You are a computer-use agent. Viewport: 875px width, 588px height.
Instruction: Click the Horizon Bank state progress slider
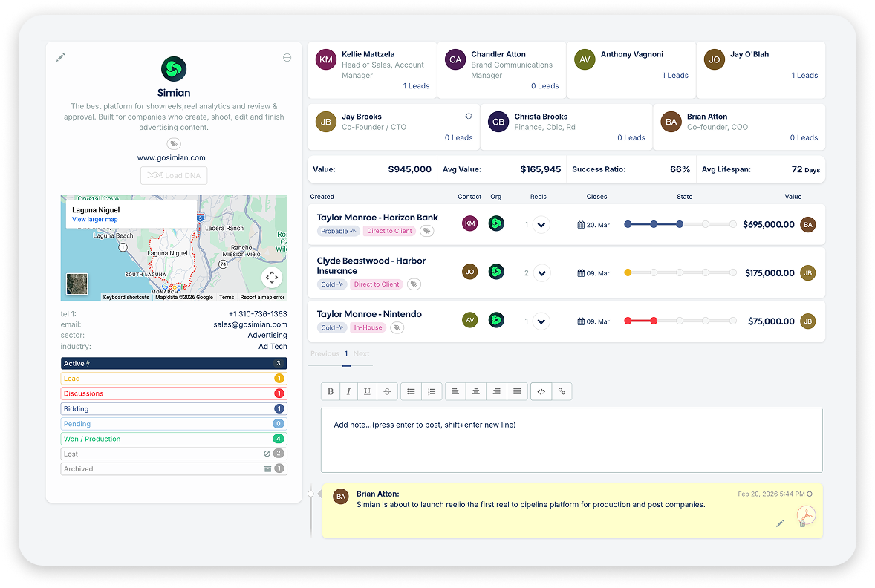[679, 224]
